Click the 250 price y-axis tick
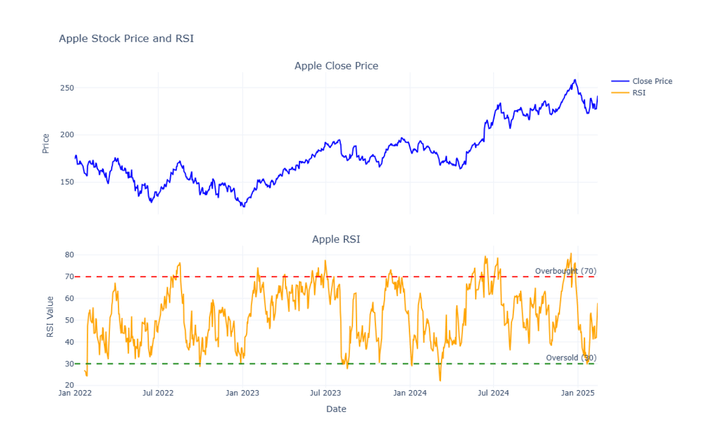The width and height of the screenshot is (720, 429). (x=66, y=88)
